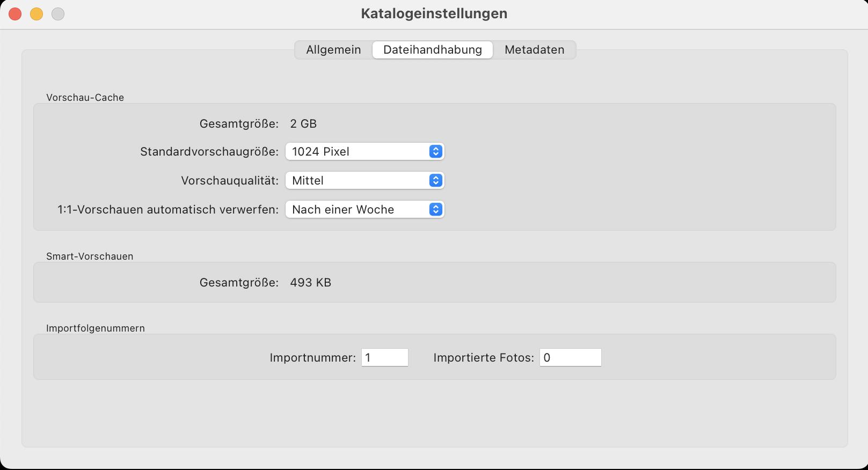
Task: Select the Dateihandhabung tab
Action: click(433, 50)
